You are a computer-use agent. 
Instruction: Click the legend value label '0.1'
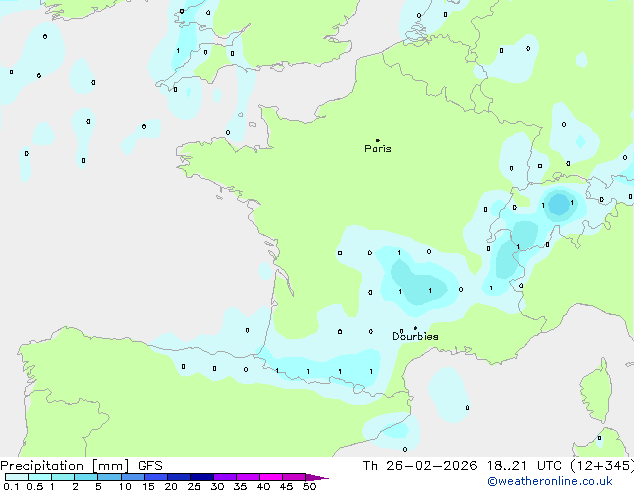click(11, 486)
